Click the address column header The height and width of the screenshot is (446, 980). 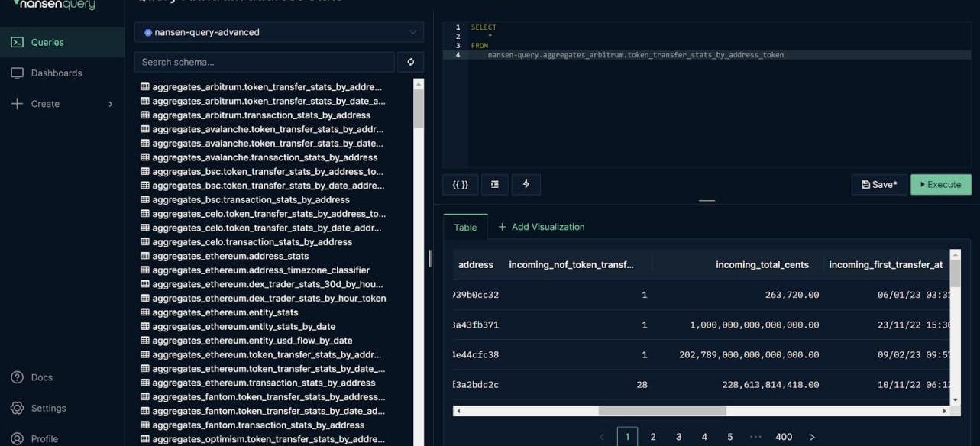click(x=476, y=265)
